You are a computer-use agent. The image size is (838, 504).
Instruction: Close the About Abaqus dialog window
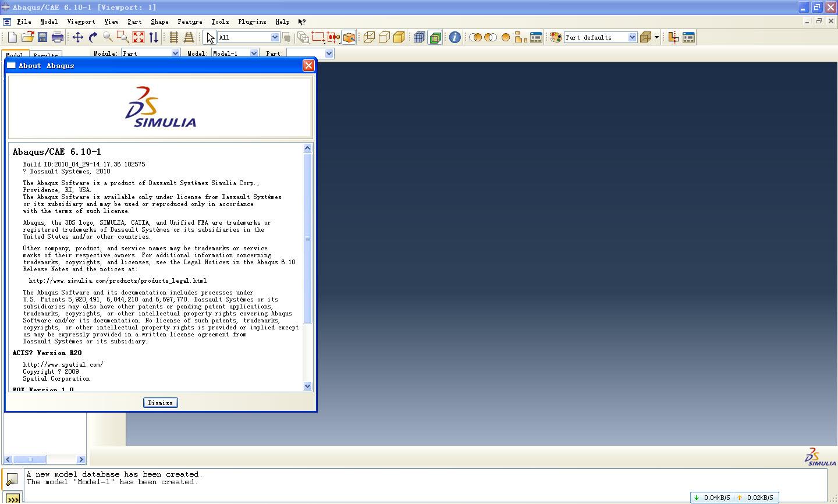309,66
